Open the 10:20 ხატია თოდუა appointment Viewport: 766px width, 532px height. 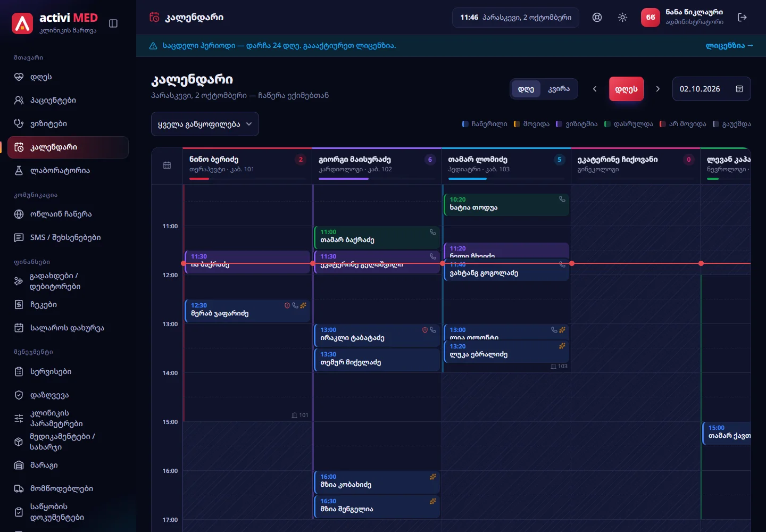point(506,205)
